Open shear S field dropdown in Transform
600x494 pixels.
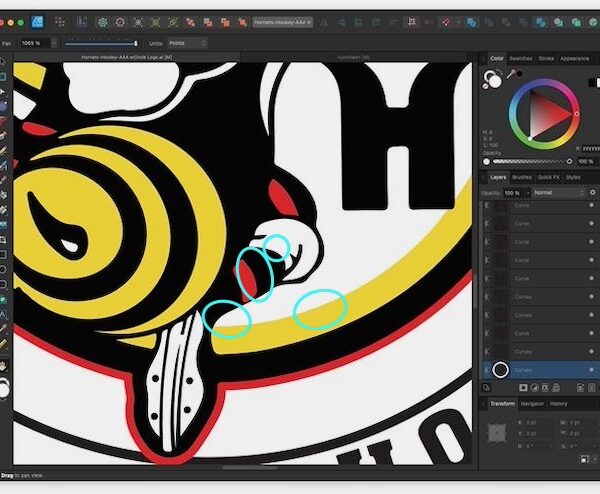coord(597,446)
